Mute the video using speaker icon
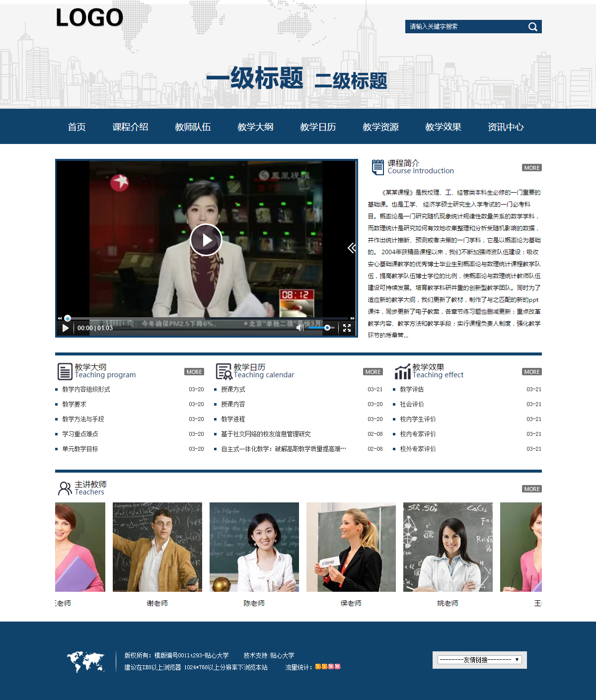 click(299, 328)
